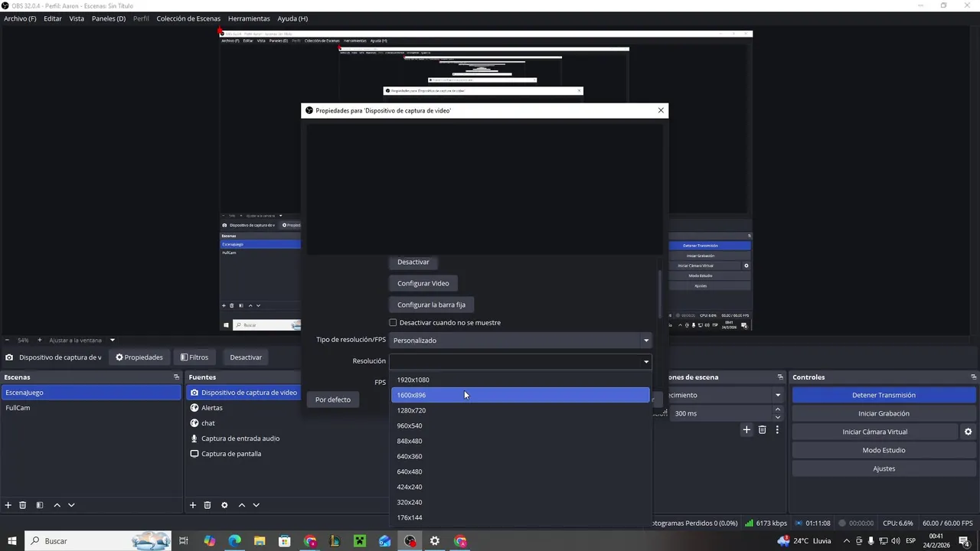Viewport: 980px width, 551px height.
Task: Open virtual camera settings gear icon
Action: tap(969, 432)
